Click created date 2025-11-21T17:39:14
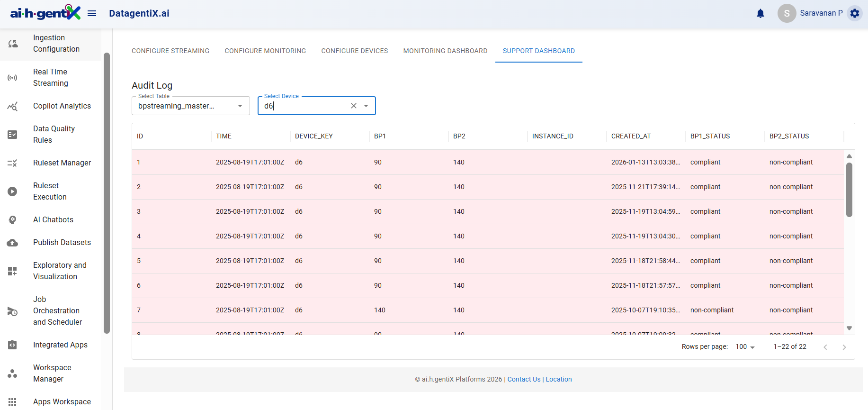This screenshot has width=868, height=410. point(645,187)
